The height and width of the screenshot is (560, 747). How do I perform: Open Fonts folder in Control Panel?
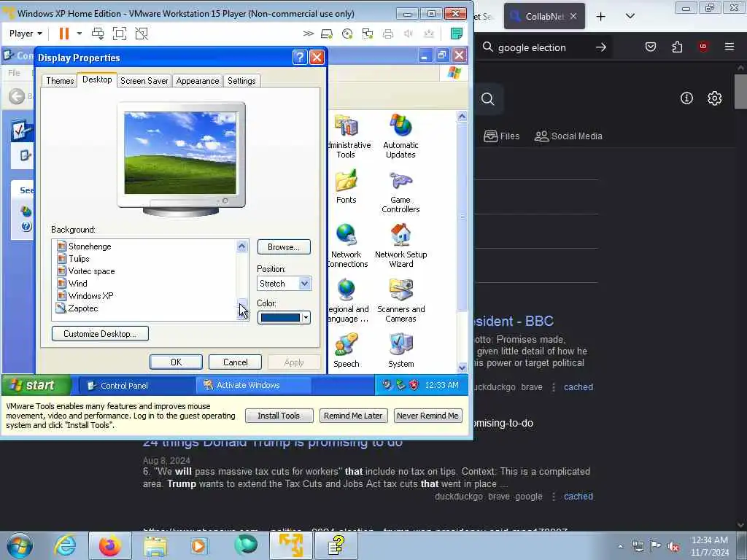click(347, 187)
